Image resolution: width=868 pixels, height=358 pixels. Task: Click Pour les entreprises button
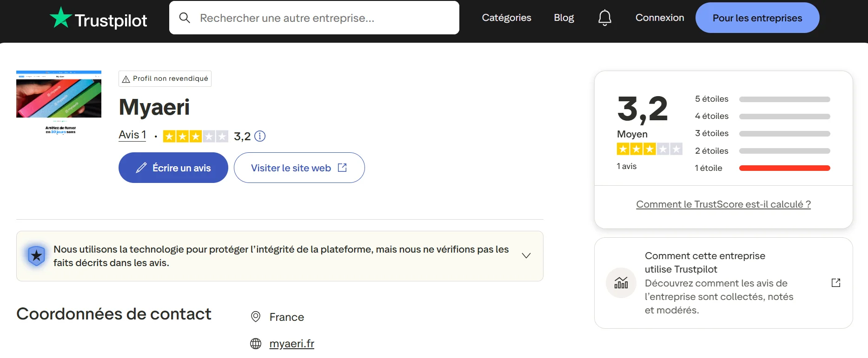pos(757,18)
